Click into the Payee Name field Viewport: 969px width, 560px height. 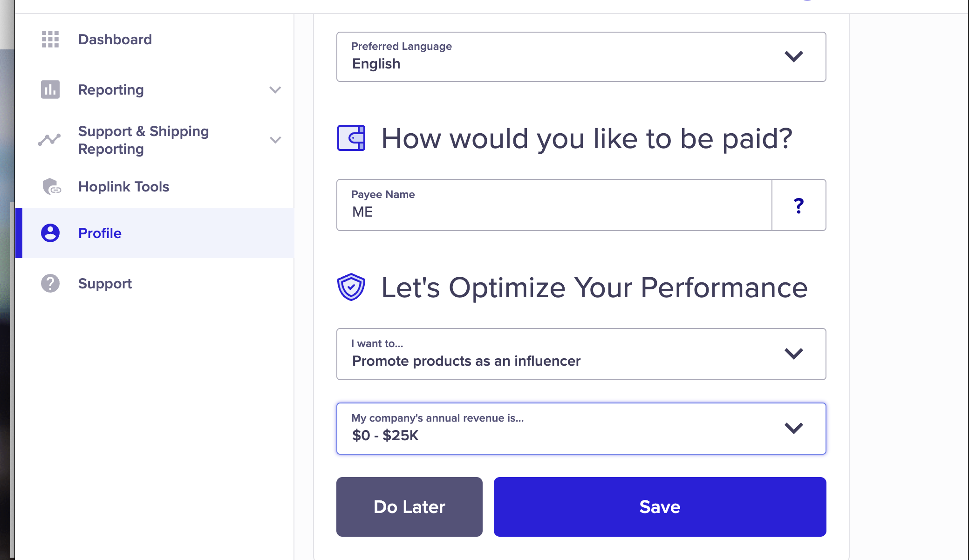tap(554, 205)
